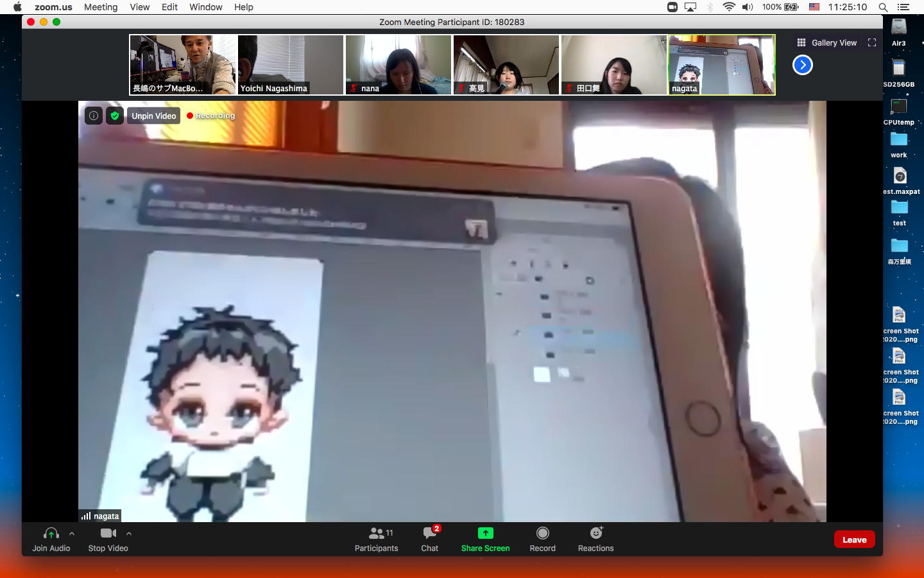Select the work folder on the desktop
Viewport: 924px width, 578px height.
[899, 144]
